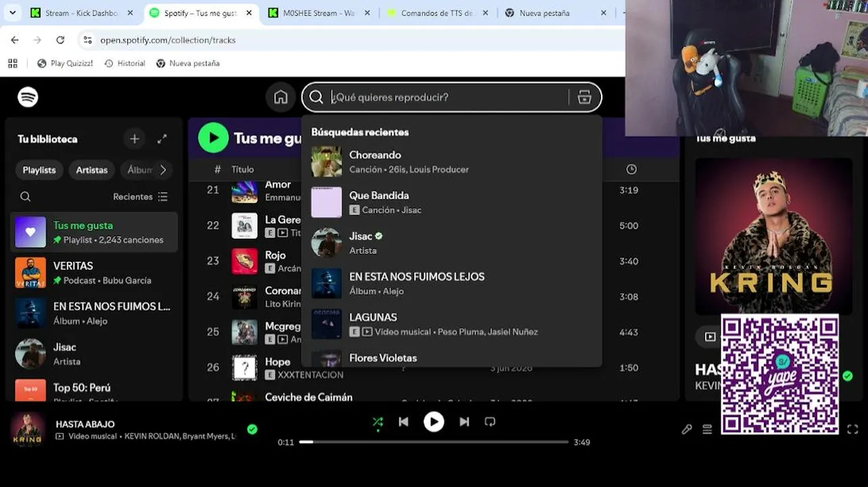Open Historial bookmark
Viewport: 868px width, 487px height.
(x=124, y=64)
